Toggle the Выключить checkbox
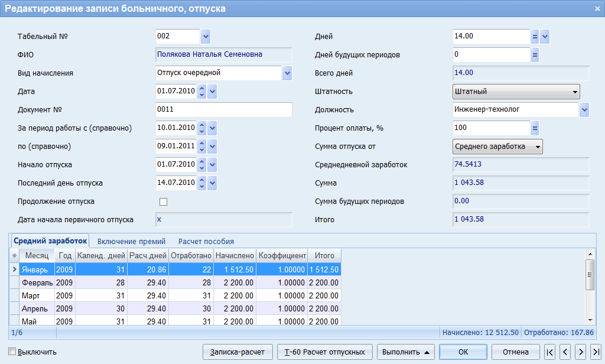 pyautogui.click(x=12, y=352)
